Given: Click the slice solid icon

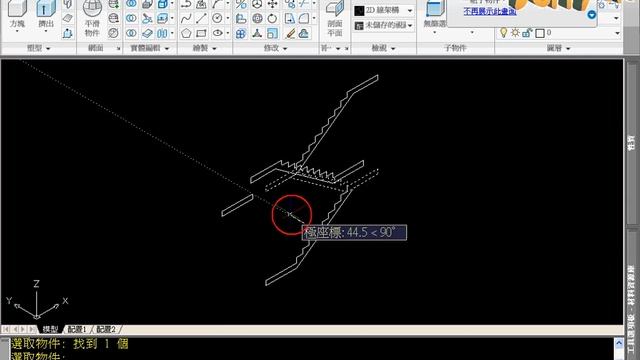Looking at the screenshot, I should [147, 18].
